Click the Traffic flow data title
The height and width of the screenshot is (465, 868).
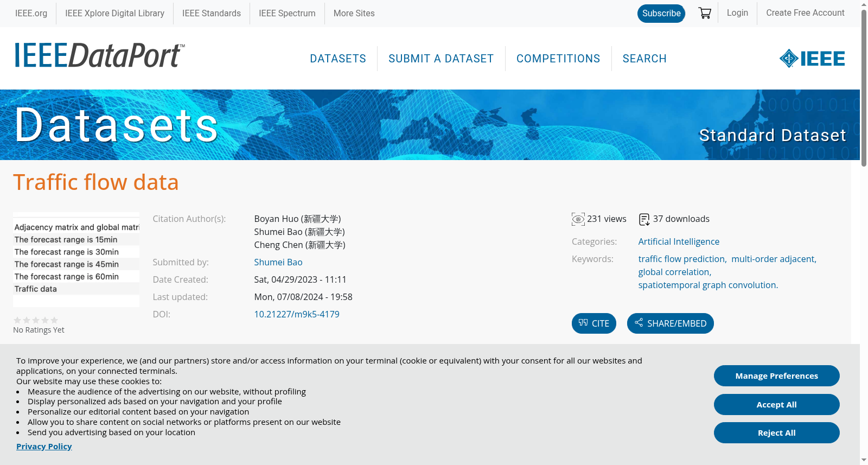coord(96,182)
